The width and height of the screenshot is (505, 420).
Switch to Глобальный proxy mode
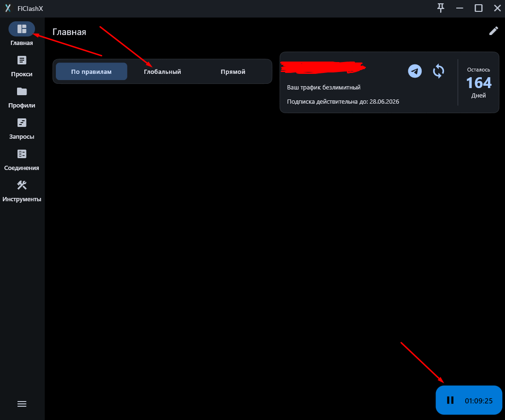pyautogui.click(x=162, y=71)
